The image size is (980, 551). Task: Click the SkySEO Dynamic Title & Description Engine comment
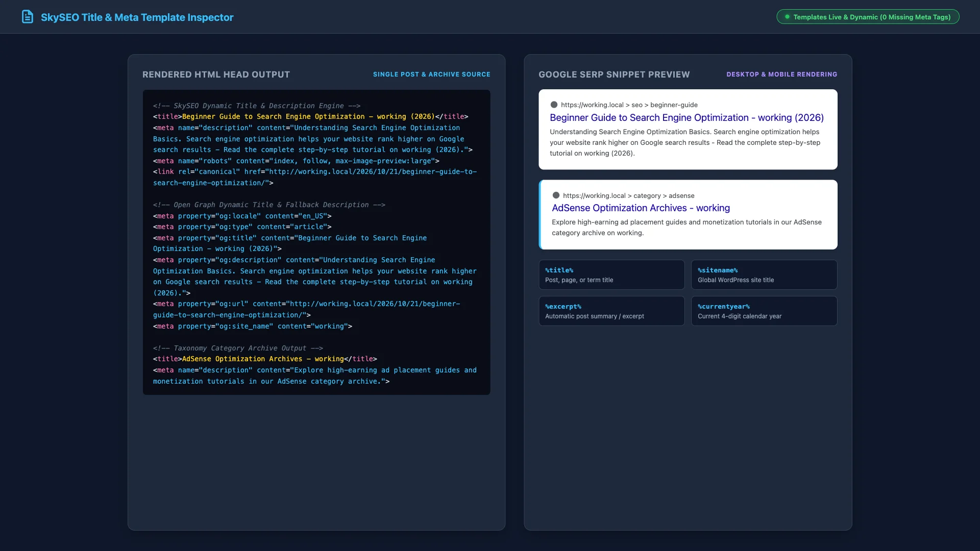click(257, 106)
